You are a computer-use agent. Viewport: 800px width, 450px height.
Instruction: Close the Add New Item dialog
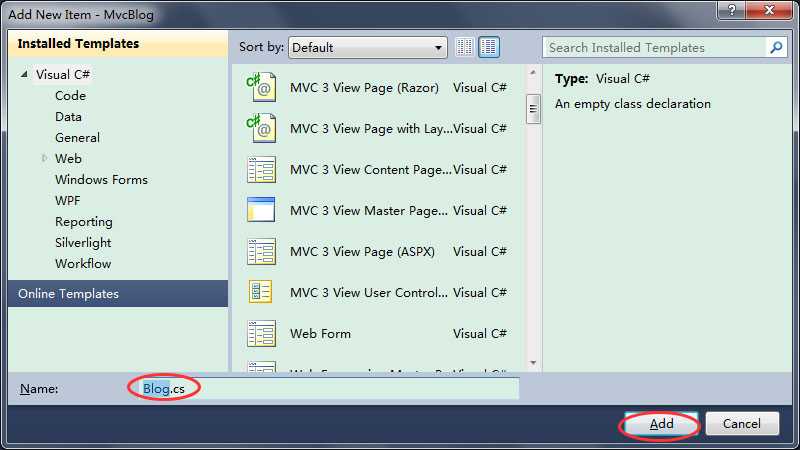tap(769, 10)
